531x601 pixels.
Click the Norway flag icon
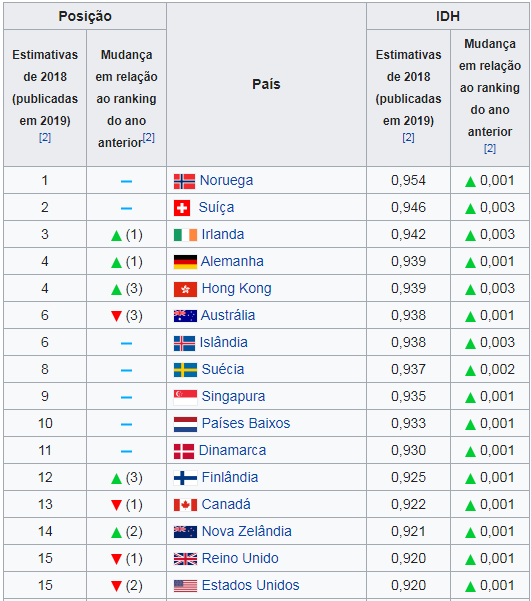(x=184, y=181)
